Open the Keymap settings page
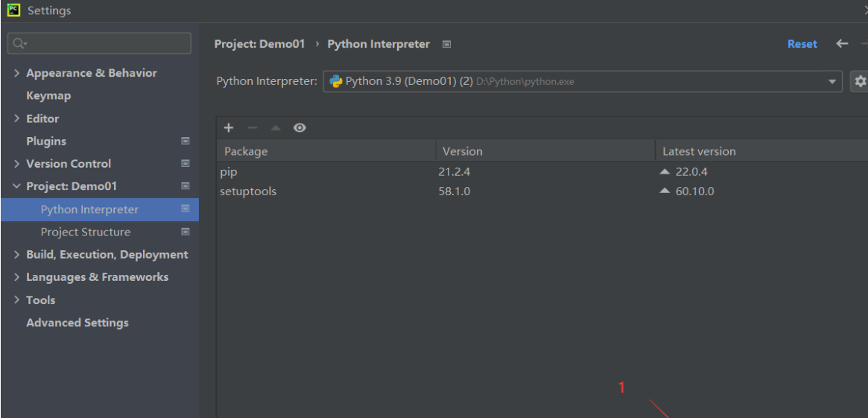The image size is (868, 418). 48,95
